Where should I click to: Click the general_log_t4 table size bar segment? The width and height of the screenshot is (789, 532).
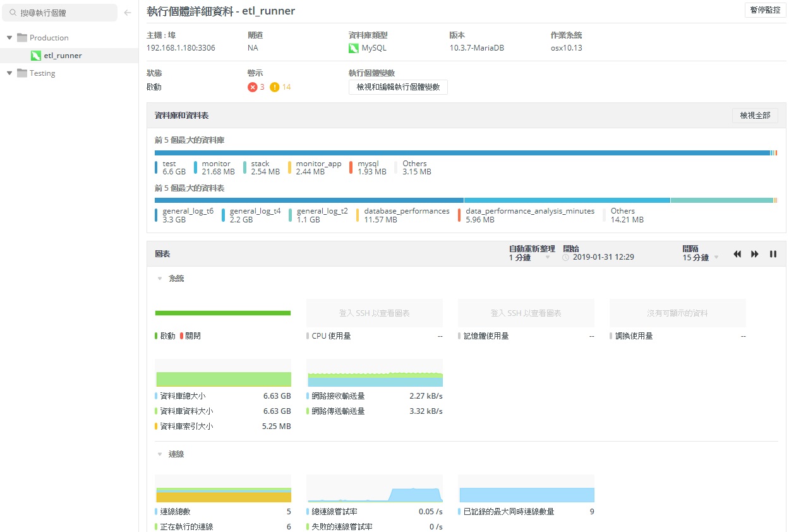[x=567, y=200]
